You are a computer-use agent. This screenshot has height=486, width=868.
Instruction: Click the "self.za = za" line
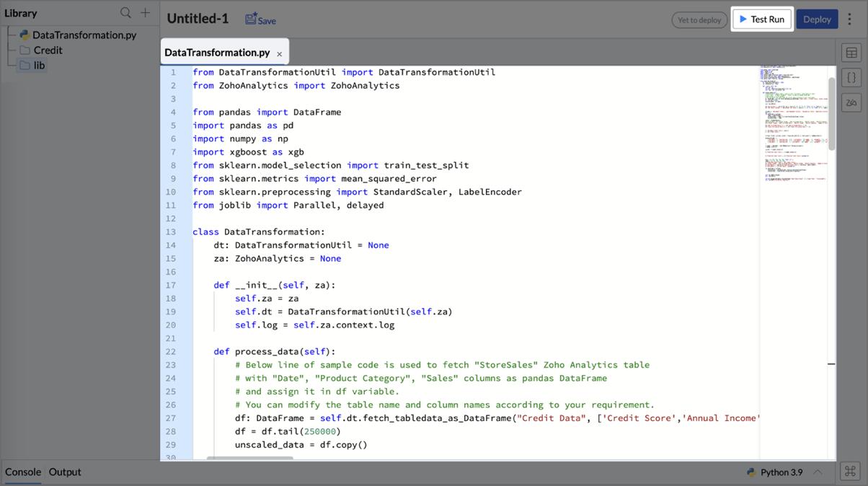[267, 299]
